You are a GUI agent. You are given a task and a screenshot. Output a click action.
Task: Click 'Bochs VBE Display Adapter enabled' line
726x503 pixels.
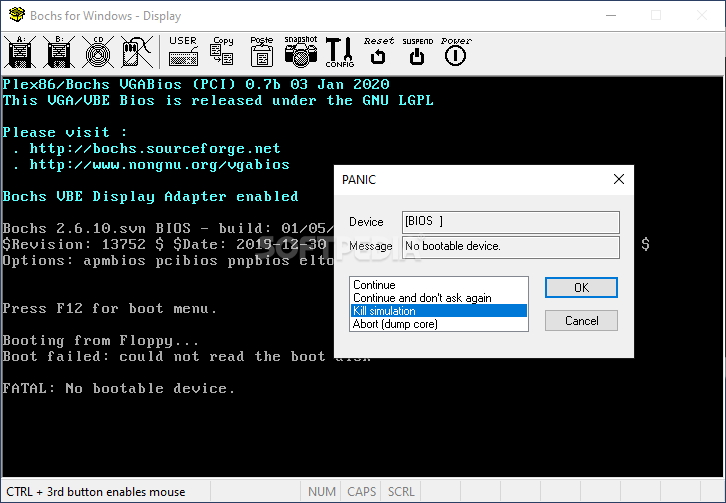[150, 197]
